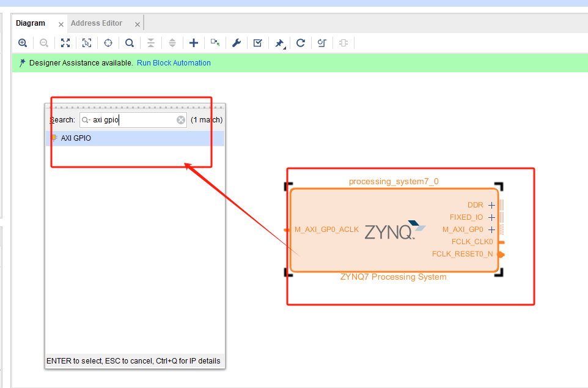588x388 pixels.
Task: Click the processing_system7_0 block name
Action: tap(394, 181)
